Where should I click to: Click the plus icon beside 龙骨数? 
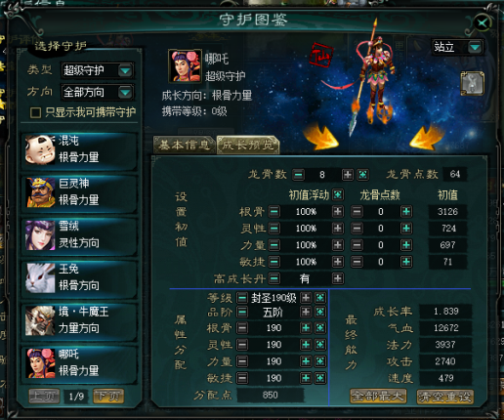click(x=348, y=175)
